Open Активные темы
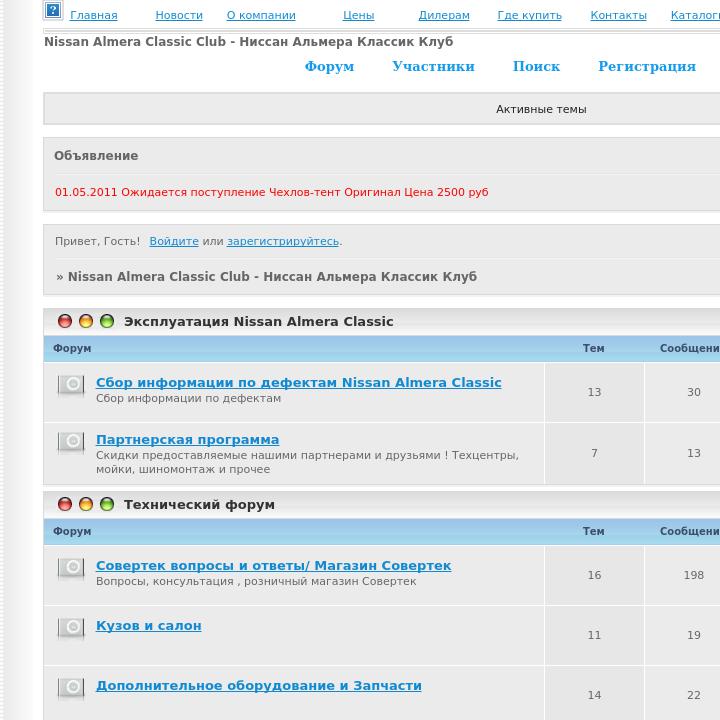The image size is (720, 720). click(541, 109)
